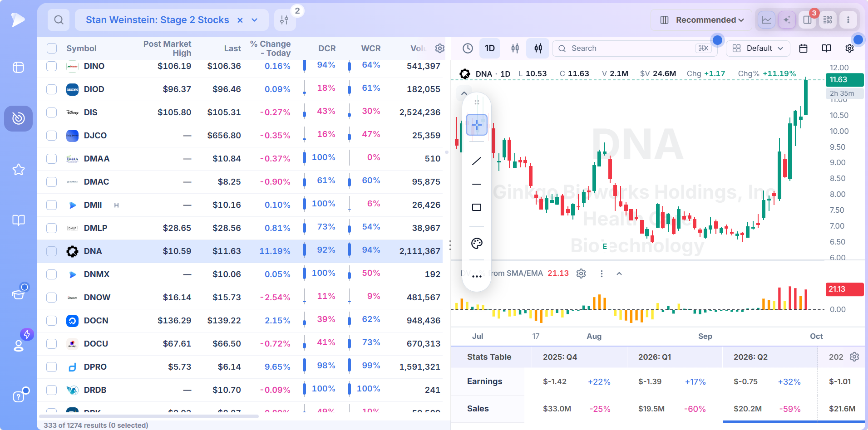Open the top-right kebab menu
The height and width of the screenshot is (430, 868).
pyautogui.click(x=848, y=20)
